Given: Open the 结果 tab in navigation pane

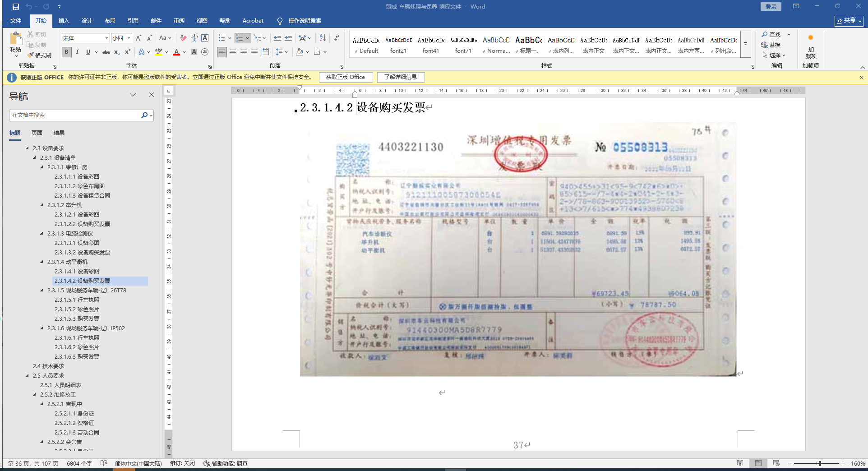Looking at the screenshot, I should pos(59,133).
